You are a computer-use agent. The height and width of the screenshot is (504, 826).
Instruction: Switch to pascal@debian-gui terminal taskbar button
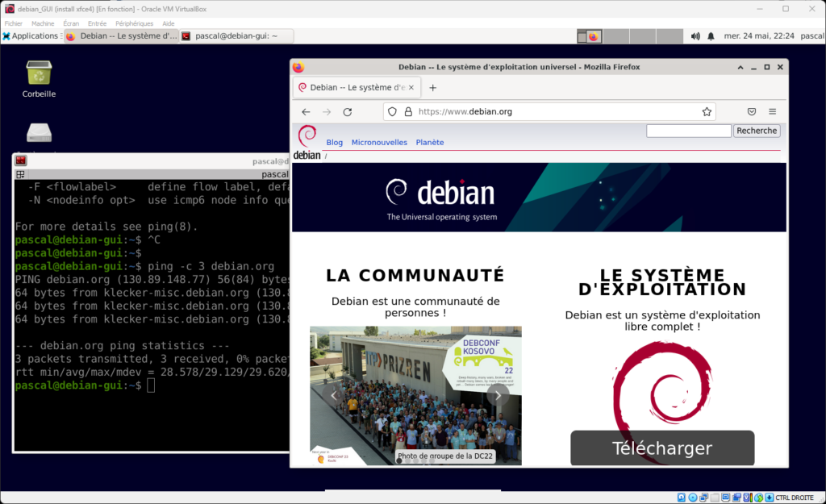(236, 35)
